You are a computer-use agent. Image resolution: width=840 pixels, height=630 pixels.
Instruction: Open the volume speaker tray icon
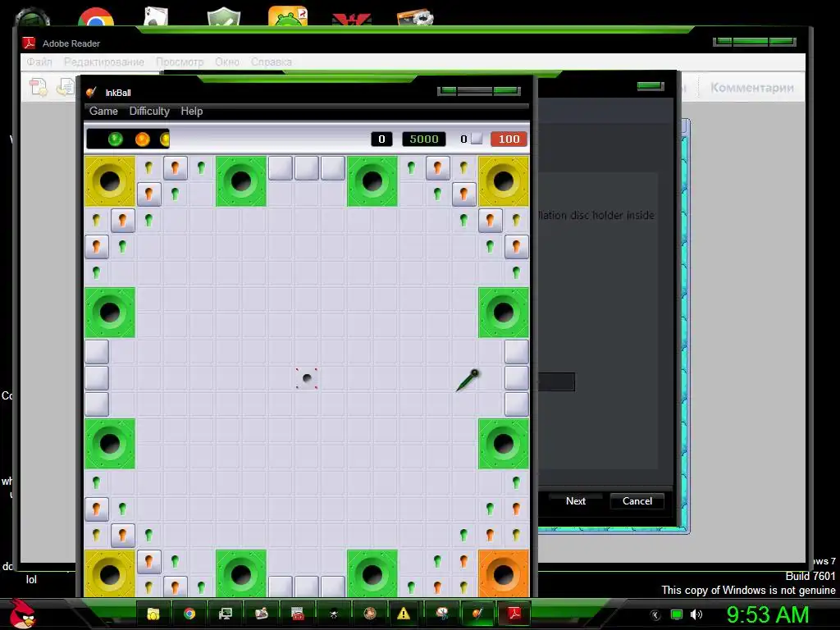tap(696, 615)
